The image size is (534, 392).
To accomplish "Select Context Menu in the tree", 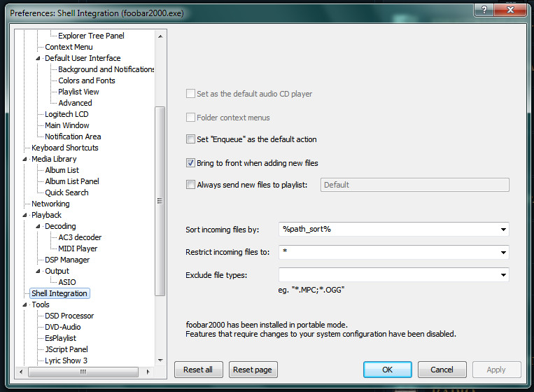I will tap(69, 47).
